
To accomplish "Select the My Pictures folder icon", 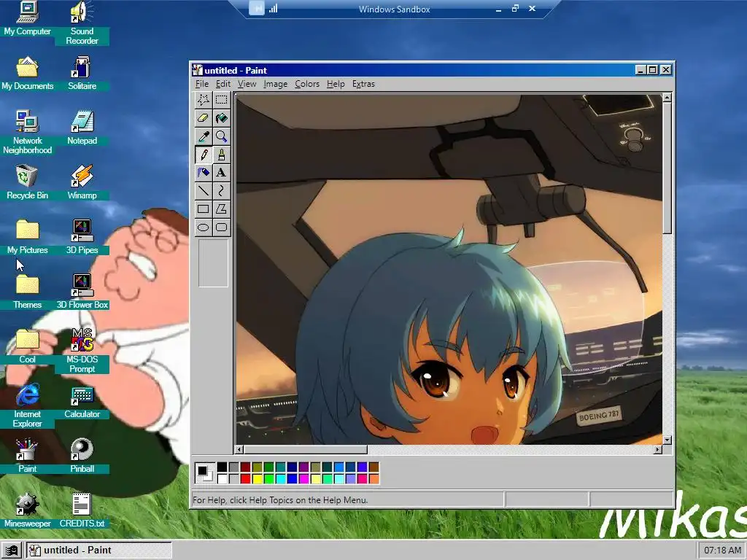I will pyautogui.click(x=27, y=238).
